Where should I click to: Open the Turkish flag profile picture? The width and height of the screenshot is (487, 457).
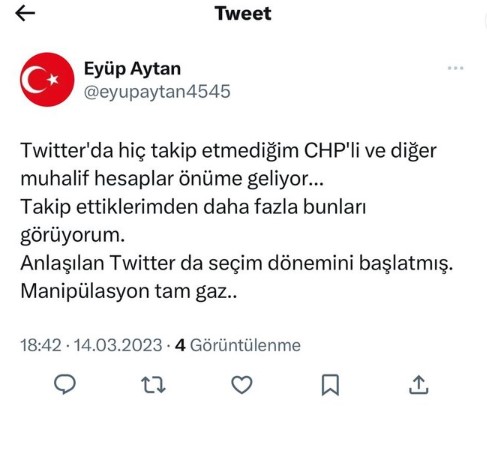point(47,80)
